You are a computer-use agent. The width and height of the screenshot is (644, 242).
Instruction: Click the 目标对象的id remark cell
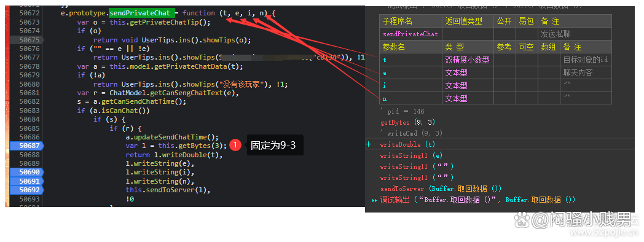tap(586, 60)
